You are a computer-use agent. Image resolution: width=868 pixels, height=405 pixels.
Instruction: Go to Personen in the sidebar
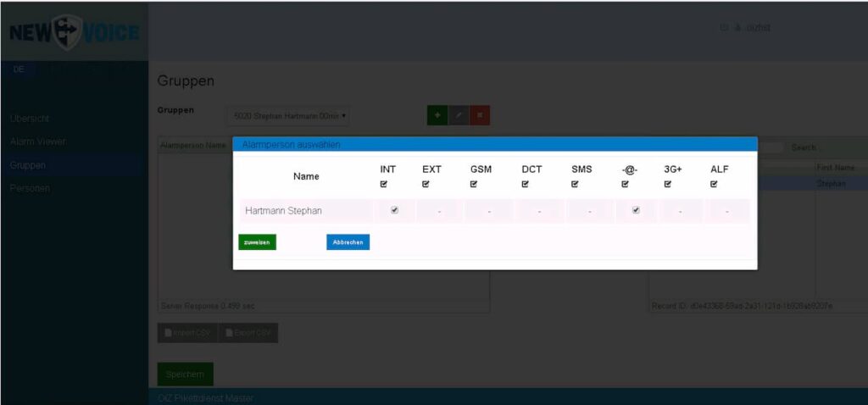(31, 188)
